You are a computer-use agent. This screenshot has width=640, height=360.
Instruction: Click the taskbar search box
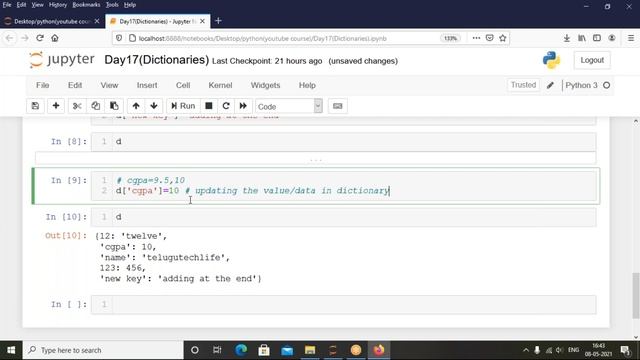(103, 350)
